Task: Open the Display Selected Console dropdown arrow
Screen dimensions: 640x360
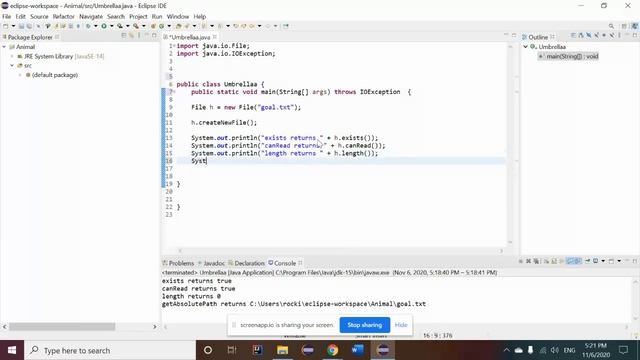Action: [603, 261]
